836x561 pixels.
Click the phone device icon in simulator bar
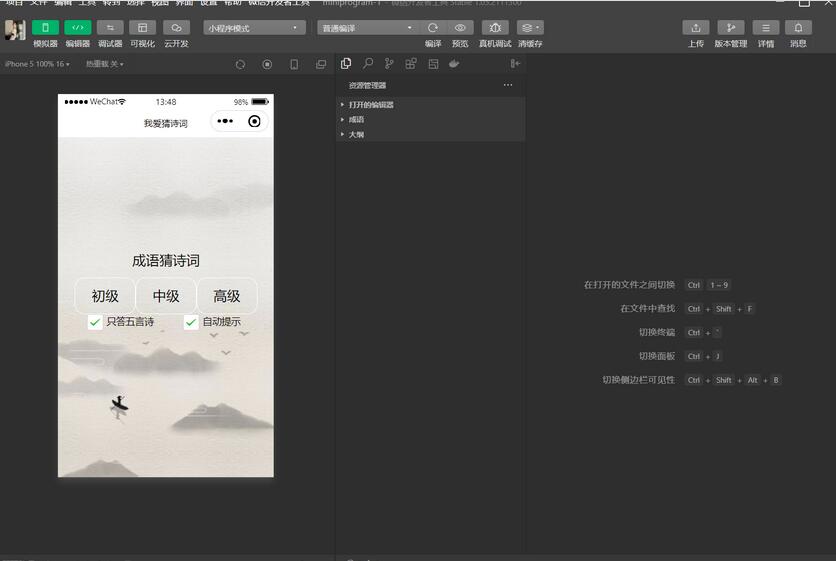pyautogui.click(x=294, y=65)
